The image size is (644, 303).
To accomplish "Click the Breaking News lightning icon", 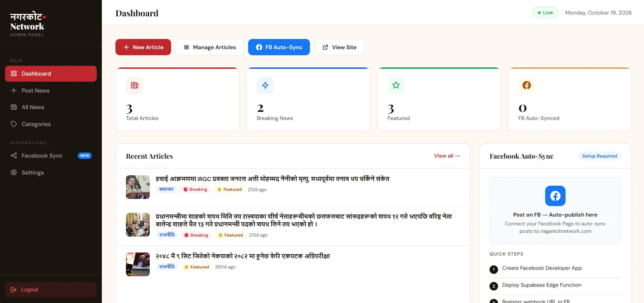I will pyautogui.click(x=265, y=85).
